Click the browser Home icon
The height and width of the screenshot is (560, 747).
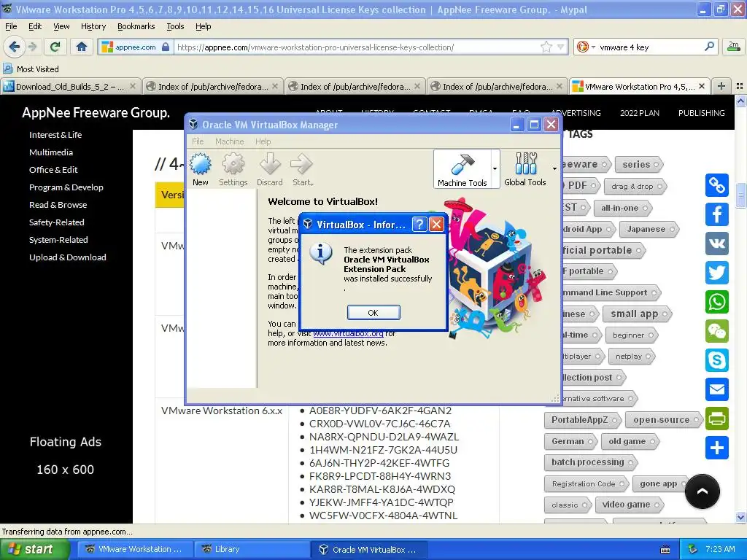[82, 47]
